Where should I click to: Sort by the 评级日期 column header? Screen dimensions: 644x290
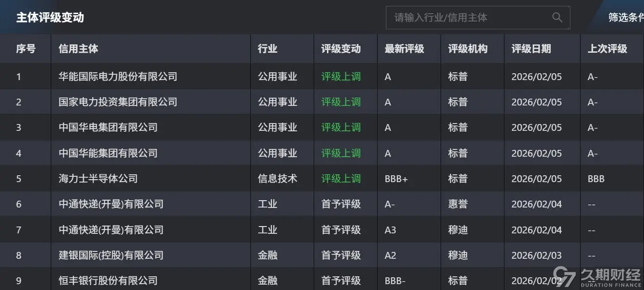coord(529,49)
